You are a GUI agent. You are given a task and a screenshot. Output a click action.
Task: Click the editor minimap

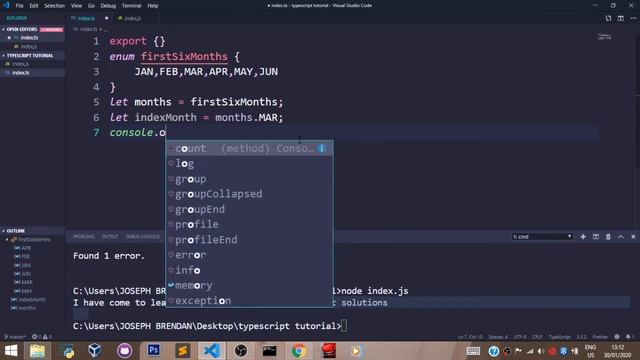click(604, 37)
